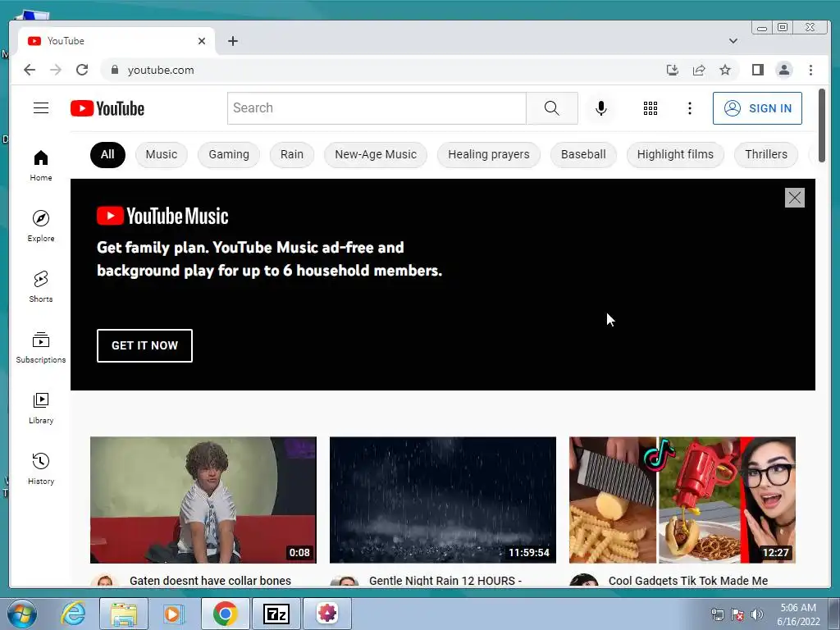Select the Music filter chip
The width and height of the screenshot is (840, 630).
[x=162, y=155]
